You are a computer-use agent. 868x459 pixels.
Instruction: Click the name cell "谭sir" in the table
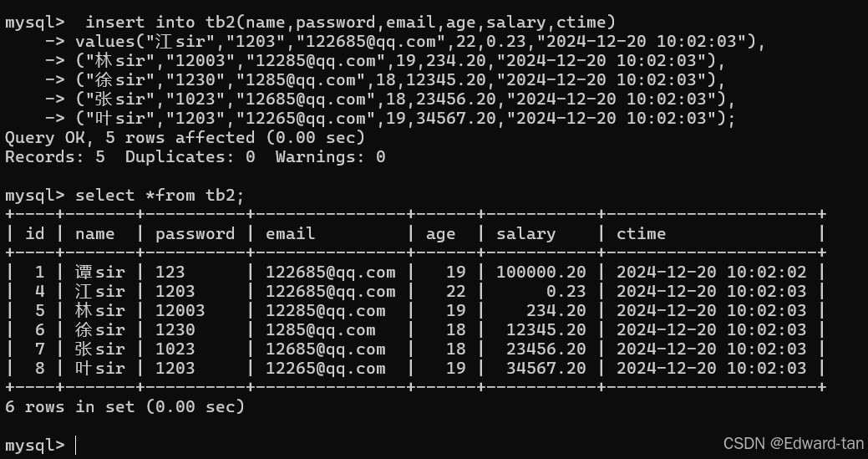click(x=99, y=272)
